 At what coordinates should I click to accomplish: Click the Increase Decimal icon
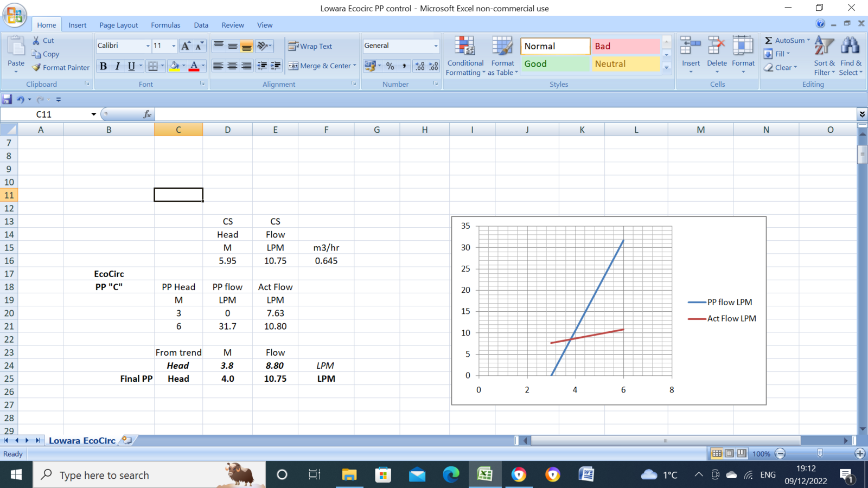tap(419, 66)
